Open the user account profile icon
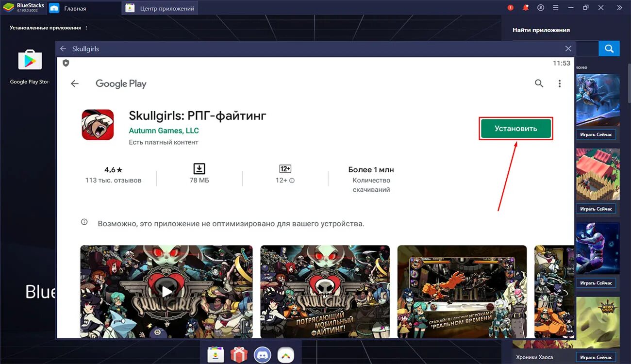The width and height of the screenshot is (631, 364). coord(541,8)
